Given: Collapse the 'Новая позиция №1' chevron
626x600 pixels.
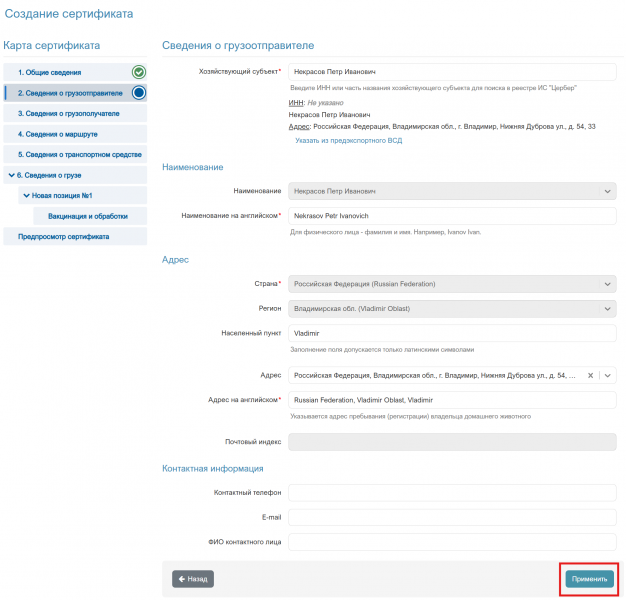Looking at the screenshot, I should (x=26, y=195).
